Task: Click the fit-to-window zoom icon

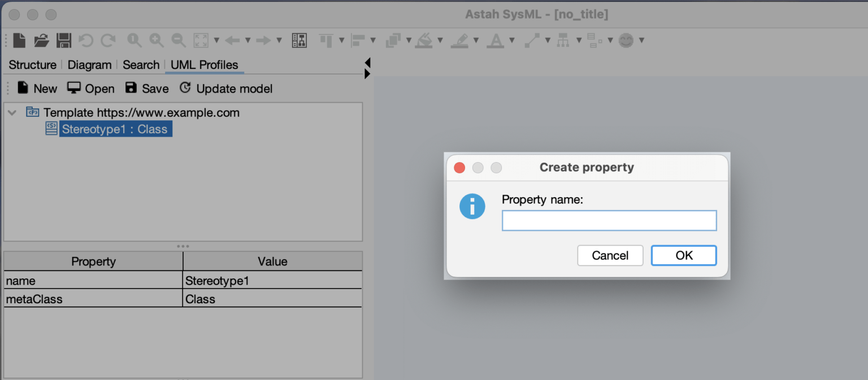Action: (202, 40)
